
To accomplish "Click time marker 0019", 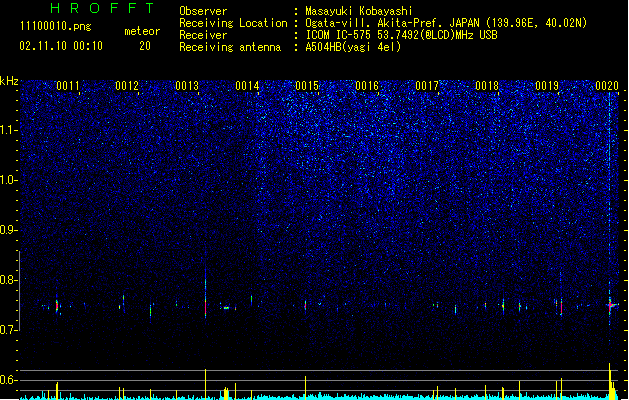I will tap(547, 86).
